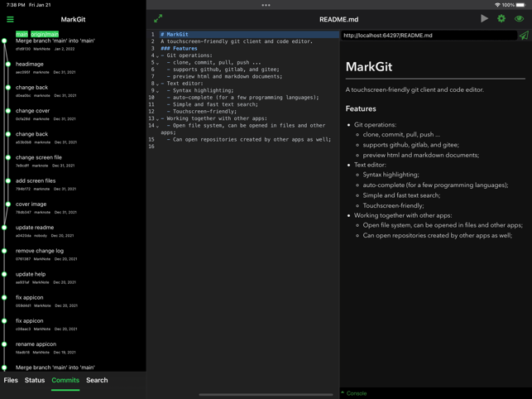
Task: Select the main branch tag
Action: pyautogui.click(x=22, y=34)
